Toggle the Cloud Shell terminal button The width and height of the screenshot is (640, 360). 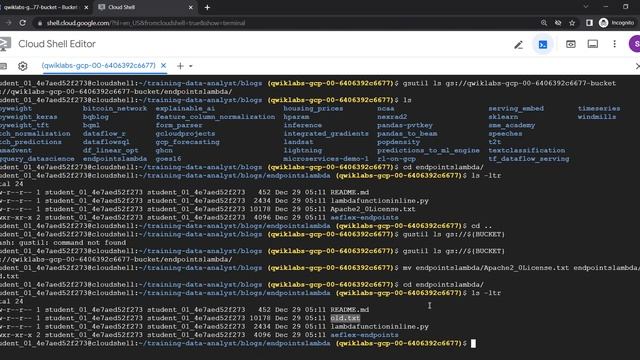tap(543, 44)
